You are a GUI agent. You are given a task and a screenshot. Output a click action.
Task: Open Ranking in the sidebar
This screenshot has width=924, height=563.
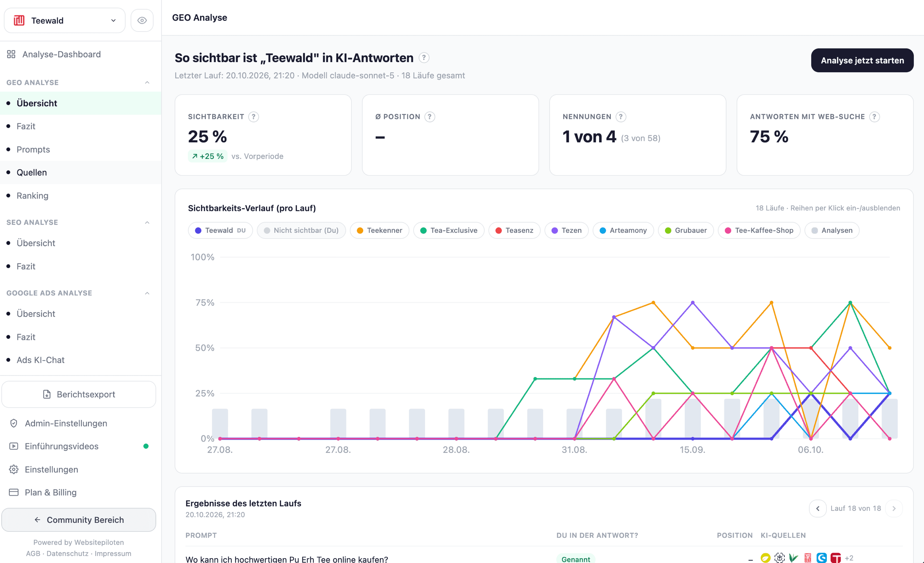(x=81, y=196)
